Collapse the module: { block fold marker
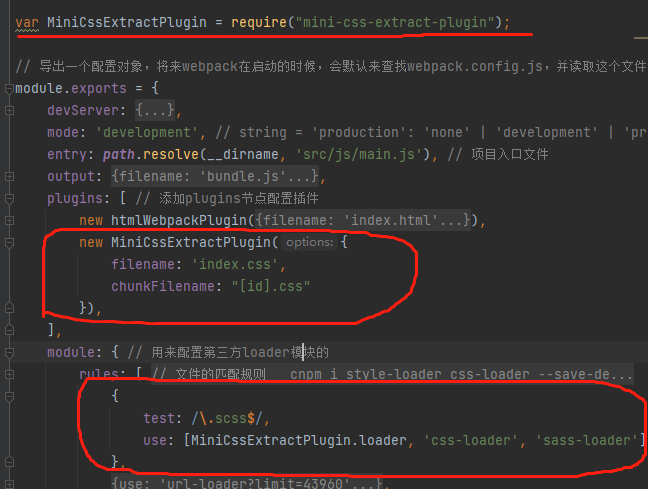 [x=9, y=353]
